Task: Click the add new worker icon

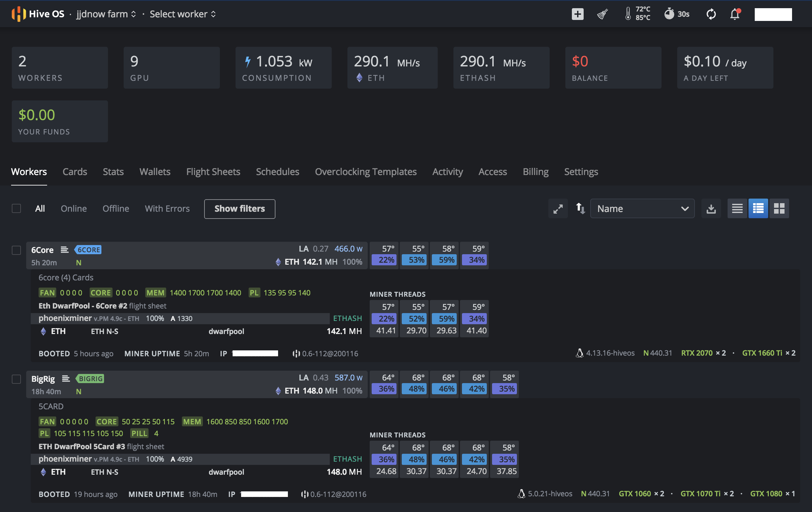Action: click(x=577, y=13)
